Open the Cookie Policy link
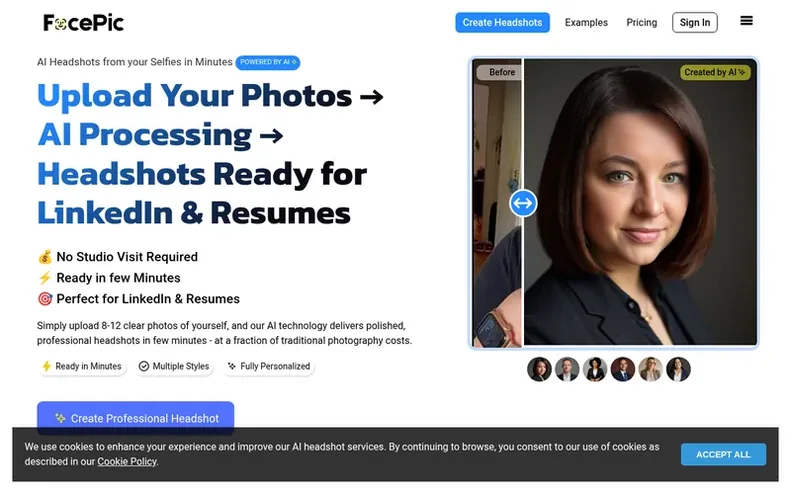791x494 pixels. (127, 462)
